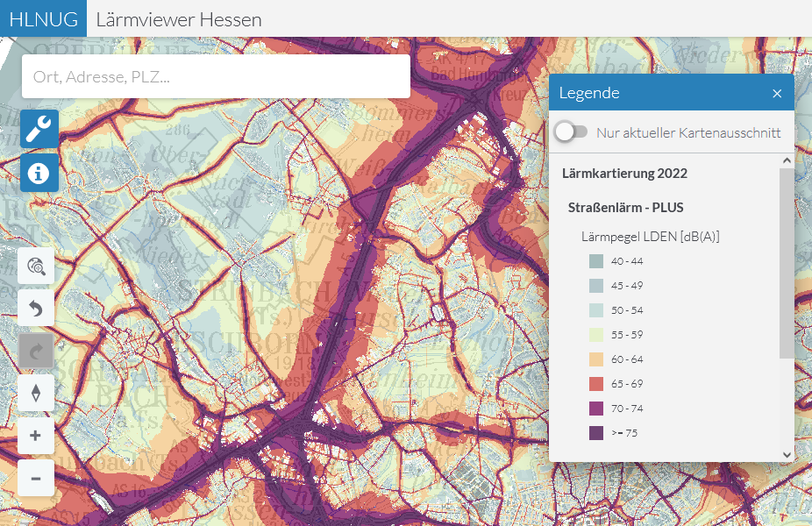Click the HLNUG logo link
812x526 pixels.
coord(43,18)
